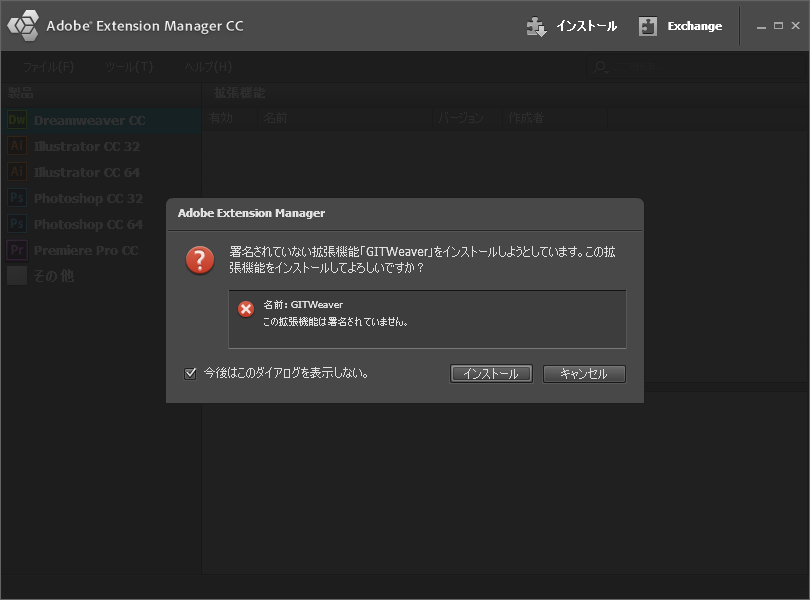Click the Illustrator CC 32 icon
Screen dimensions: 810x600
[x=17, y=146]
